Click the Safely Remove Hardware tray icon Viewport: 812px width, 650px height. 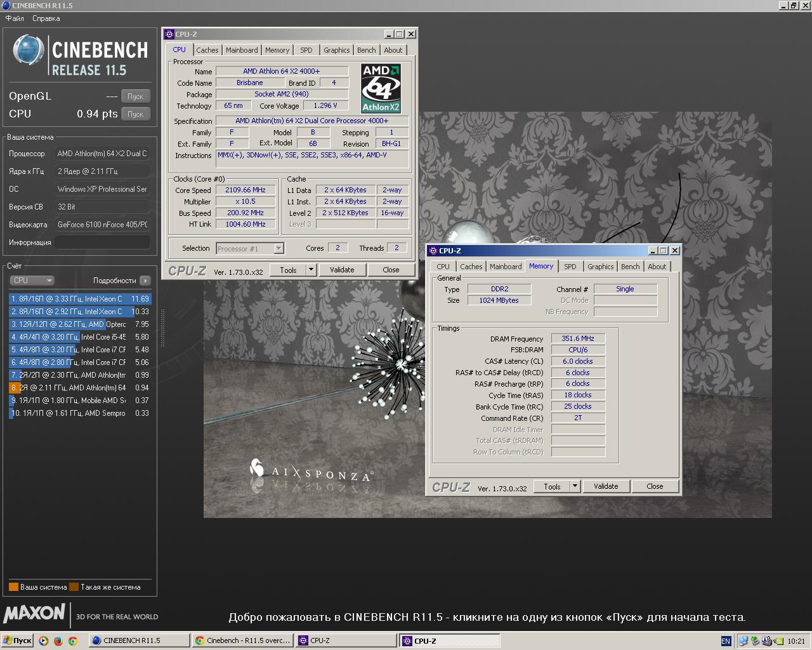[x=755, y=641]
